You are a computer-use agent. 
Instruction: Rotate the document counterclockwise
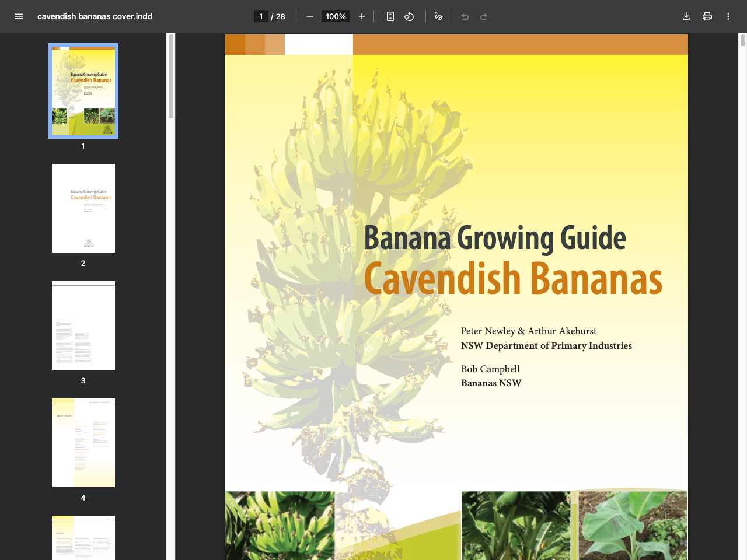click(x=409, y=16)
